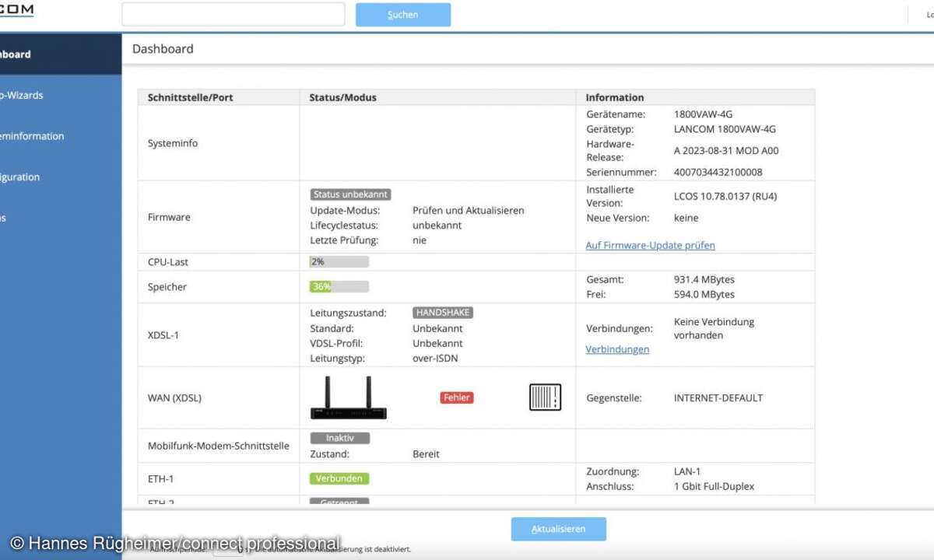This screenshot has width=934, height=560.
Task: Click the green Verbunden ETH-1 badge
Action: tap(339, 478)
